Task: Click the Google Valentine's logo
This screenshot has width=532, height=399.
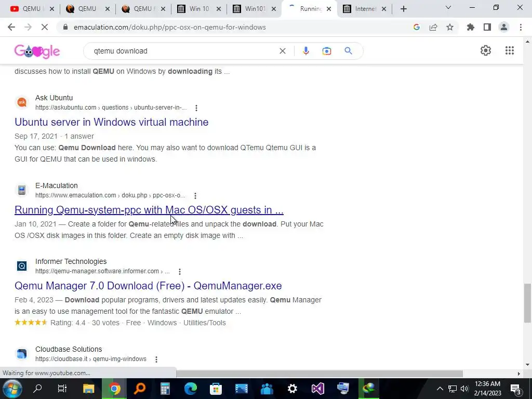Action: pos(37,51)
